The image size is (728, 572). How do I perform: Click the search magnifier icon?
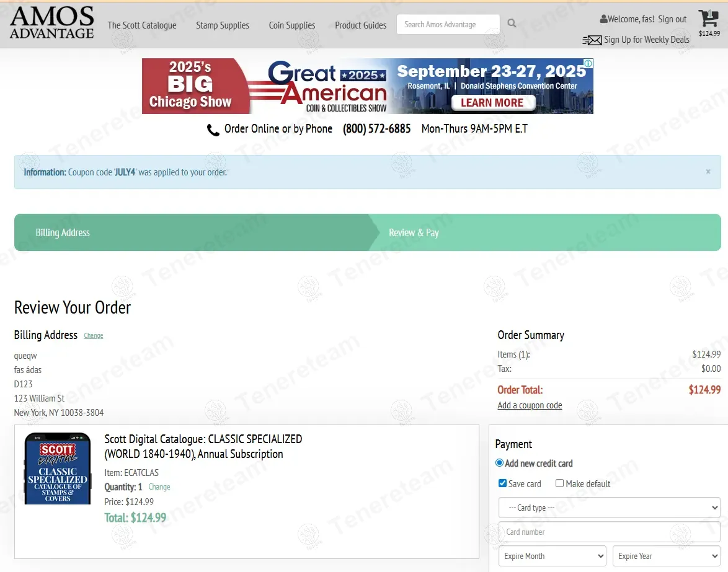tap(512, 24)
